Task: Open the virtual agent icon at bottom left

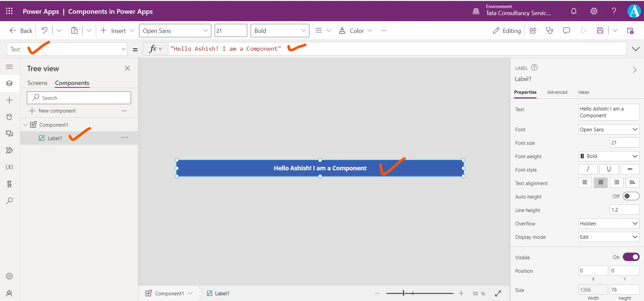Action: (9, 293)
